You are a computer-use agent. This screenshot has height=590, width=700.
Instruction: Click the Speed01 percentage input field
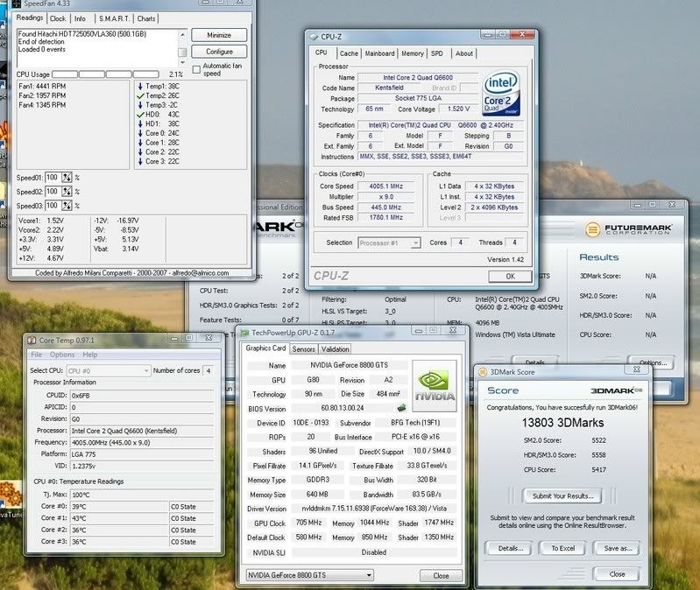coord(53,178)
